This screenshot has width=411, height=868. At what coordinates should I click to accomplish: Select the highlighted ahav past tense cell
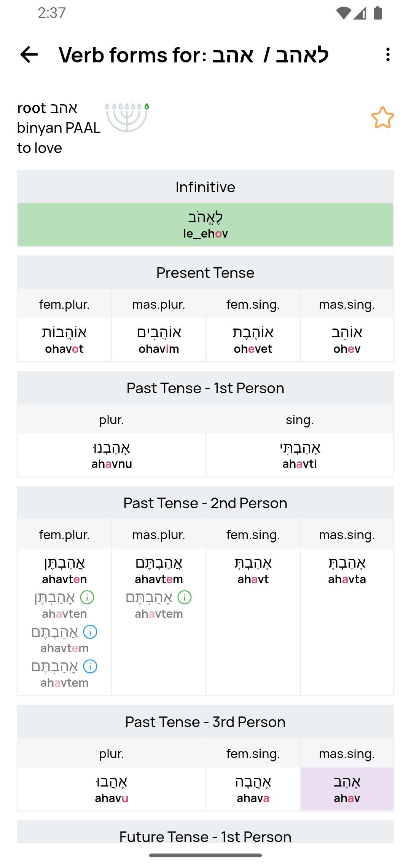(347, 789)
